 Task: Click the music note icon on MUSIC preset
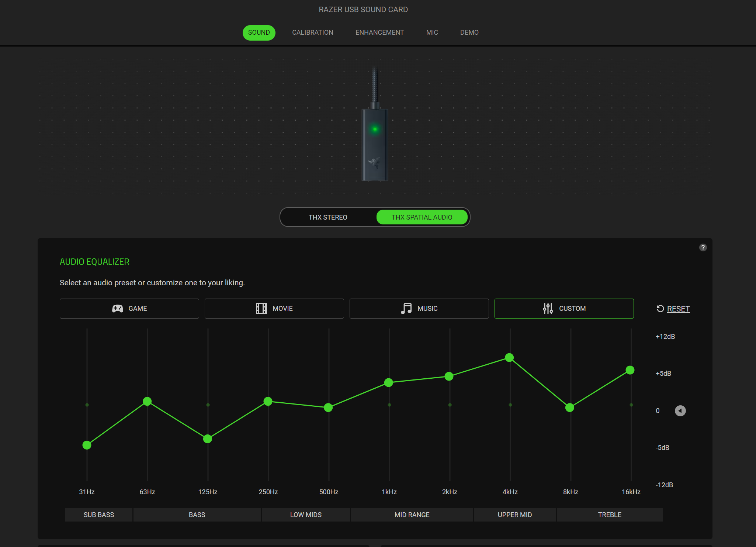406,309
